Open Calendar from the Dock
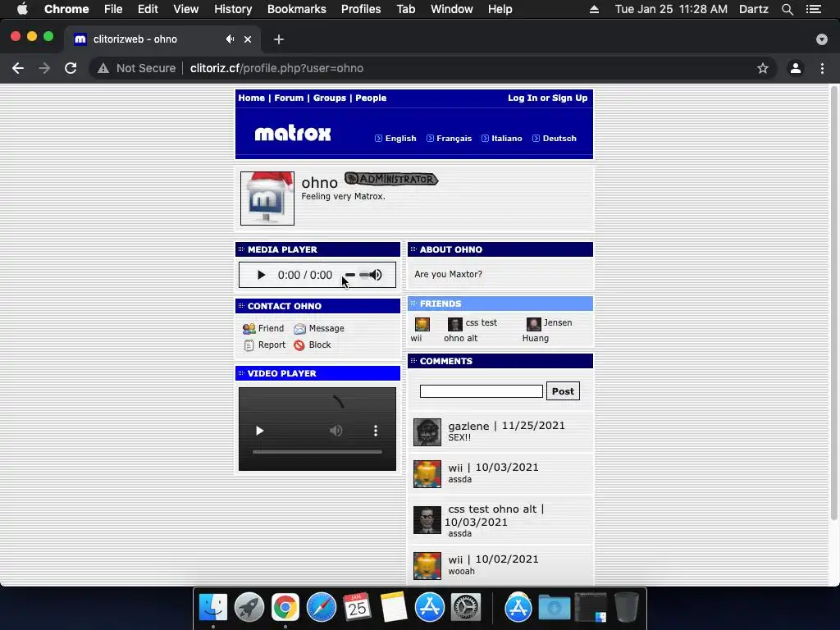 pyautogui.click(x=358, y=608)
